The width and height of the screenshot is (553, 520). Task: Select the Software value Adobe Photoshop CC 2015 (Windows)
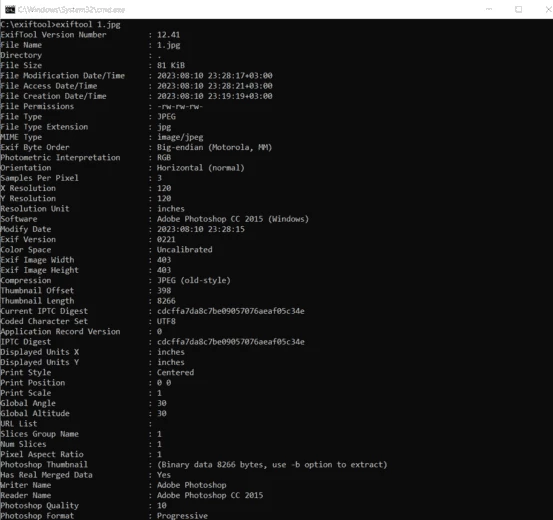(233, 219)
